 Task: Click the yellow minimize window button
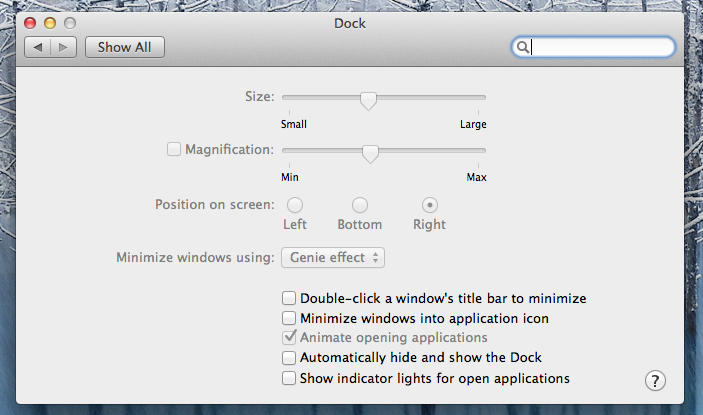[50, 23]
